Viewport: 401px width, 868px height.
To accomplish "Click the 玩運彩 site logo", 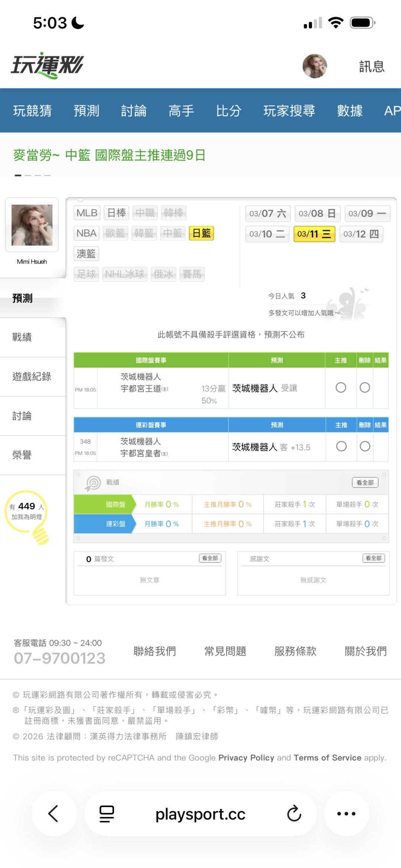I will tap(48, 66).
